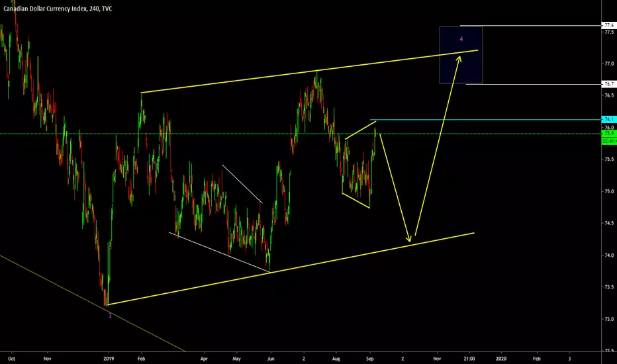Click Apr on the time axis
Screen dimensions: 617x364
pos(204,359)
